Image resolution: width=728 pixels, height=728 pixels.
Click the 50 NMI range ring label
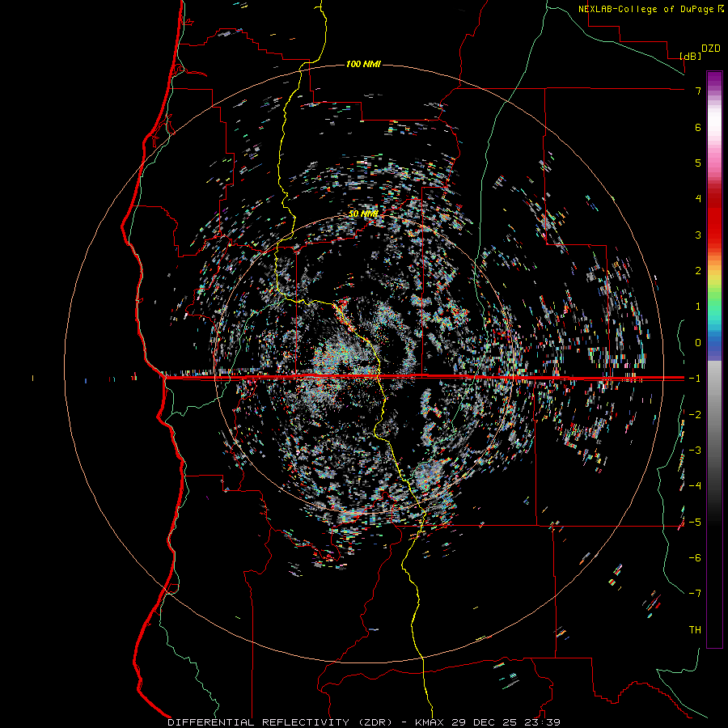click(363, 214)
